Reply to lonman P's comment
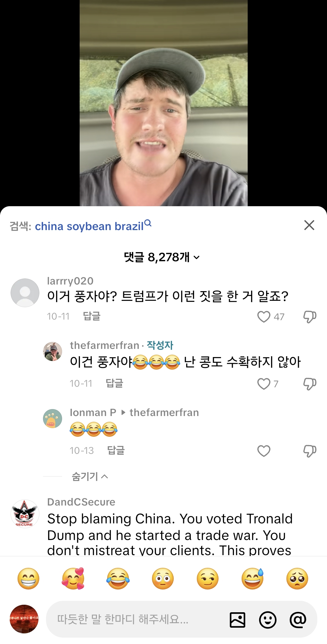 click(116, 450)
